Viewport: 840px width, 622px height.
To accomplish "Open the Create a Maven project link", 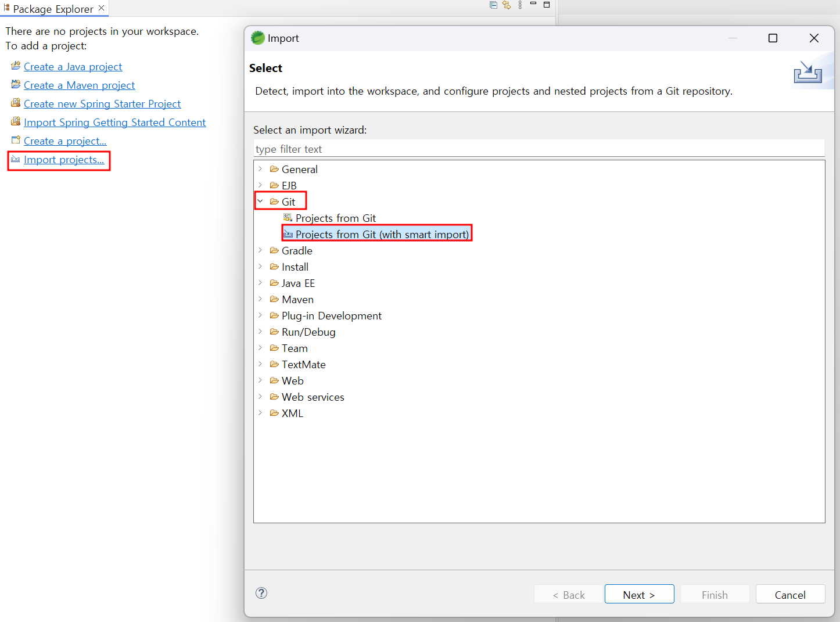I will click(x=80, y=85).
